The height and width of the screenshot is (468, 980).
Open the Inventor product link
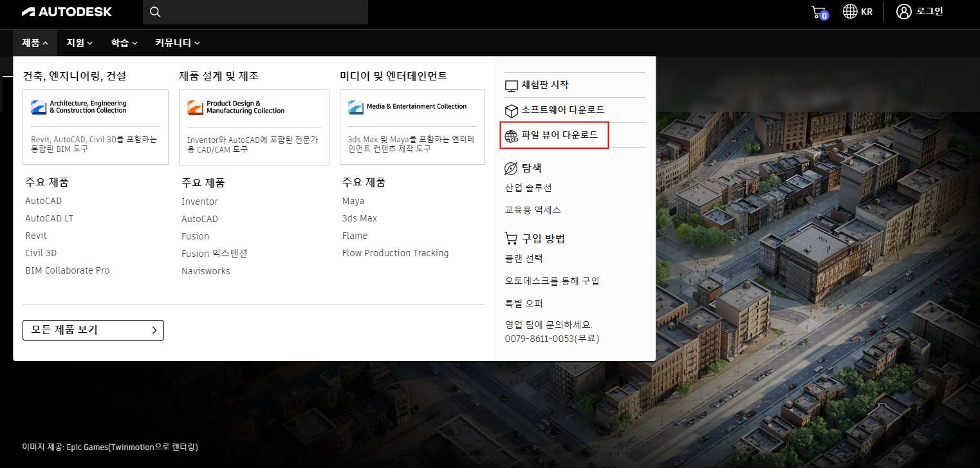pyautogui.click(x=199, y=201)
